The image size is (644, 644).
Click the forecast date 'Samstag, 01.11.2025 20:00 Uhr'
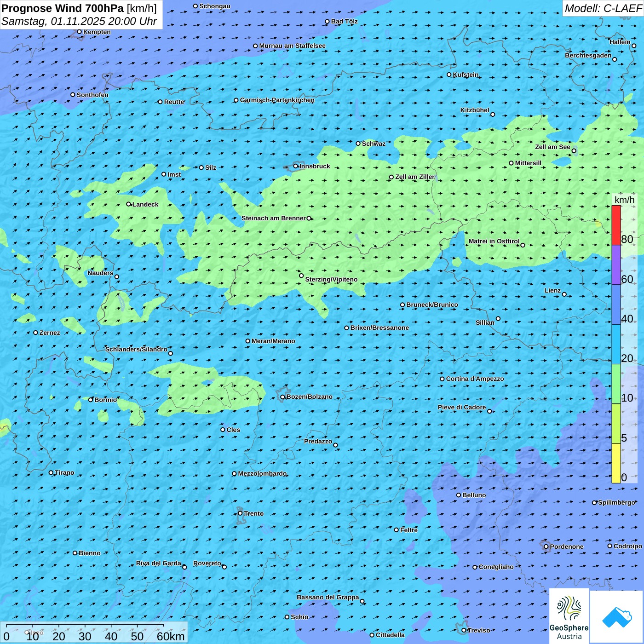(x=79, y=21)
